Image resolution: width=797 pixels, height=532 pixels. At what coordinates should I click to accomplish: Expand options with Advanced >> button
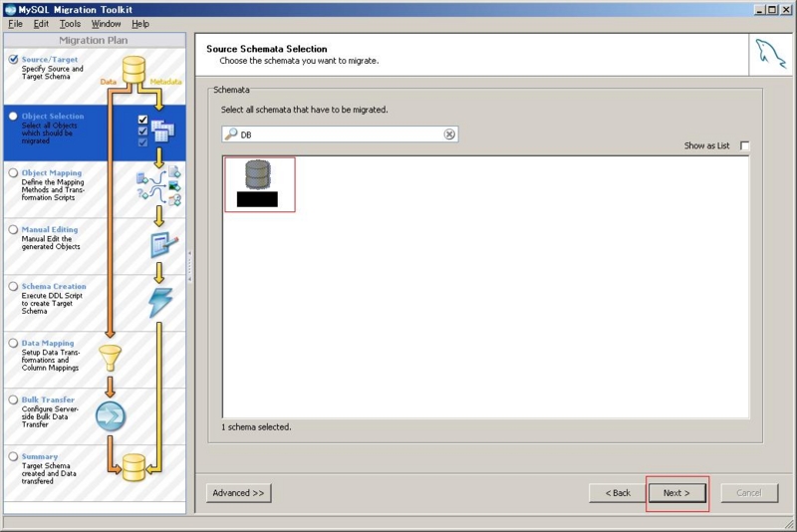[x=238, y=493]
